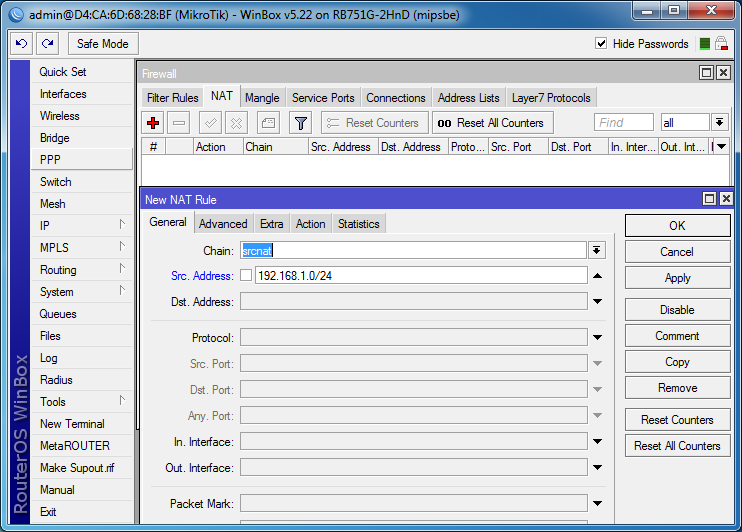Viewport: 742px width, 532px height.
Task: Close the New NAT Rule dialog
Action: pos(726,198)
